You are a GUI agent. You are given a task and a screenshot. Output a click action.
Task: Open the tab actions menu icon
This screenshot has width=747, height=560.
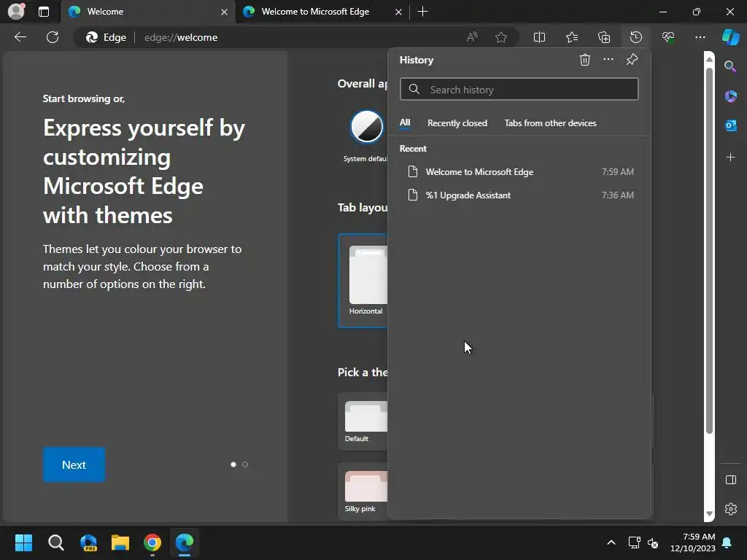click(x=44, y=12)
